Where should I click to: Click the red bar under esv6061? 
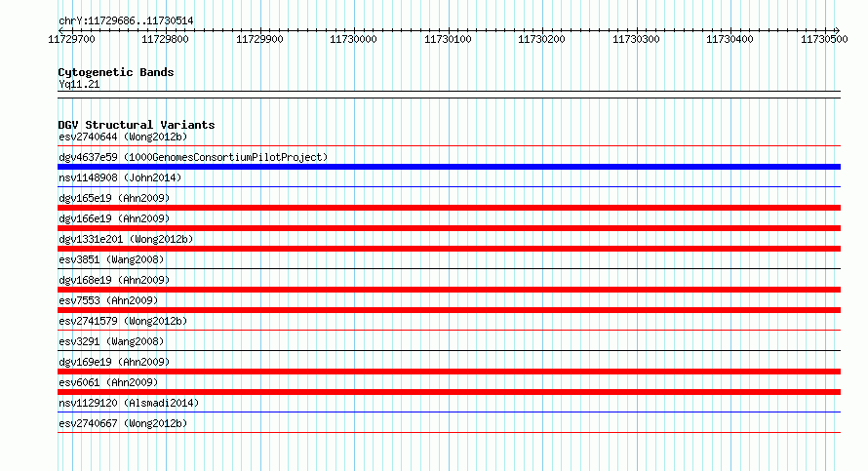click(x=449, y=392)
